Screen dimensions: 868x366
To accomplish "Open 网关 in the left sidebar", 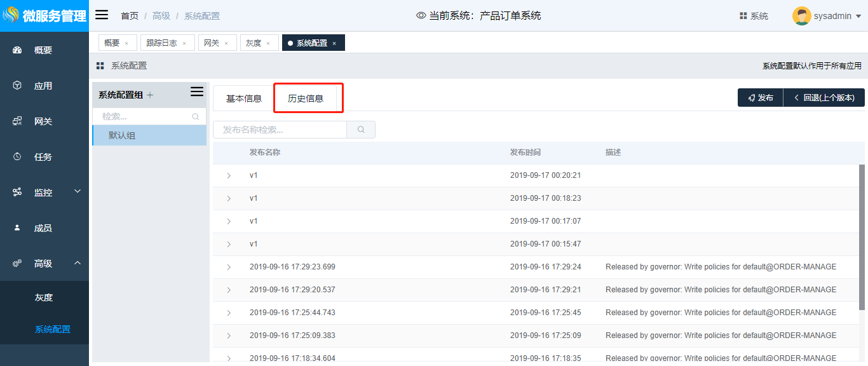I will (43, 121).
